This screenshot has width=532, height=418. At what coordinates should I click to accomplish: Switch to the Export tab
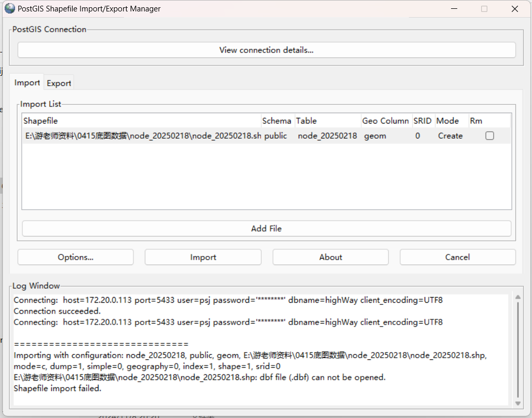[x=59, y=83]
